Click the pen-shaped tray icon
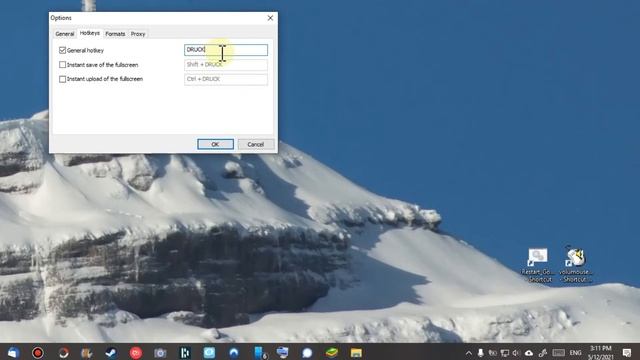Screen dimensions: 640x360 pos(542,353)
